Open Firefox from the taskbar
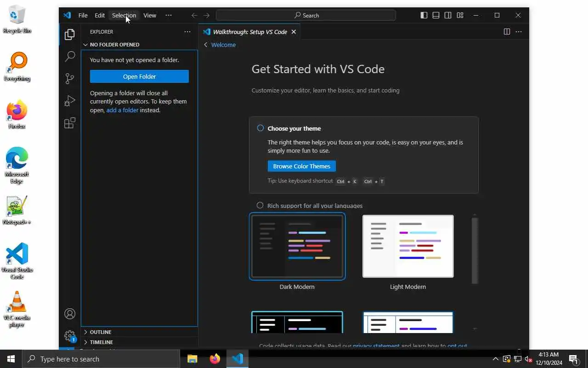Viewport: 588px width, 368px height. (215, 359)
